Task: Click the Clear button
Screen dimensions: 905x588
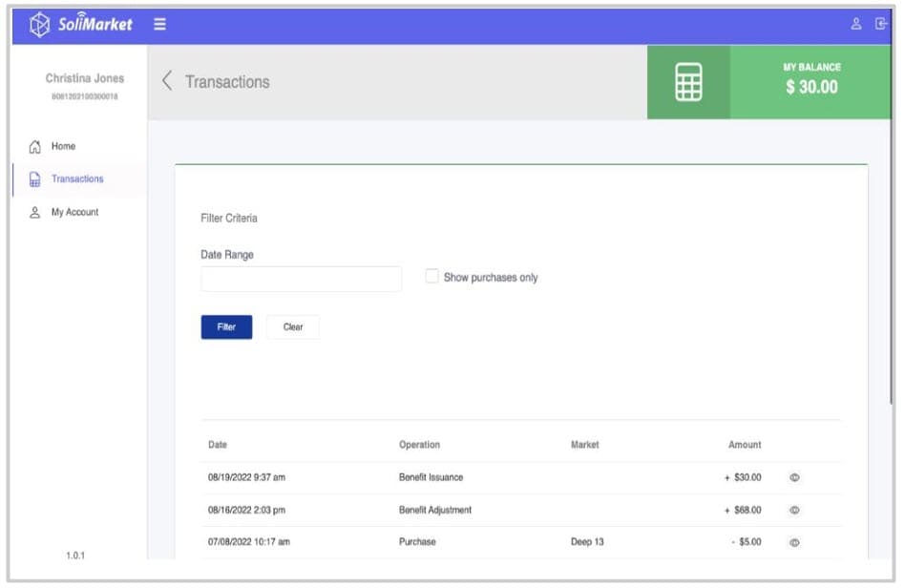Action: [x=293, y=327]
